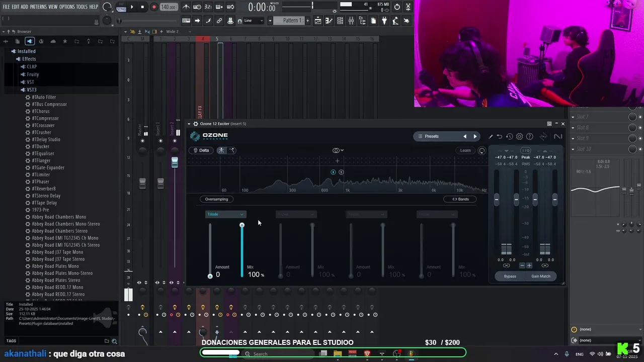Click the link/multilink controllers icon
This screenshot has width=644, height=362.
pyautogui.click(x=219, y=21)
